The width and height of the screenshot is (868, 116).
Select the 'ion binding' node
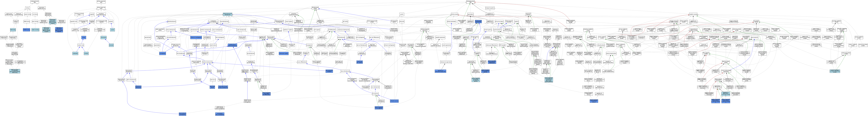pyautogui.click(x=35, y=14)
